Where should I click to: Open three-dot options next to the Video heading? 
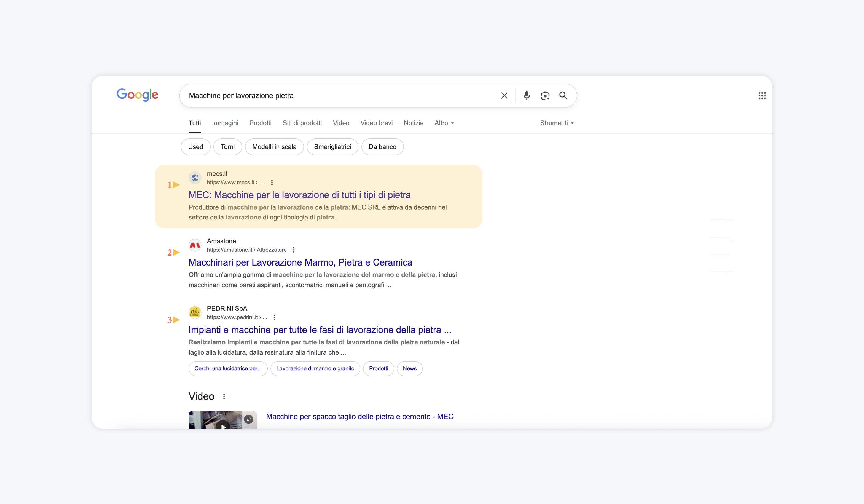pyautogui.click(x=224, y=396)
